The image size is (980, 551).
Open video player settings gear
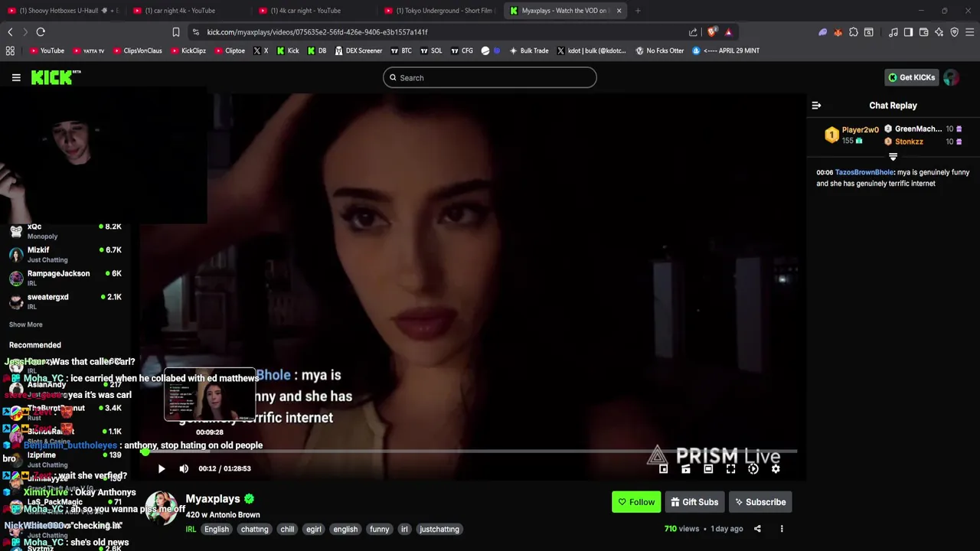[x=776, y=468]
